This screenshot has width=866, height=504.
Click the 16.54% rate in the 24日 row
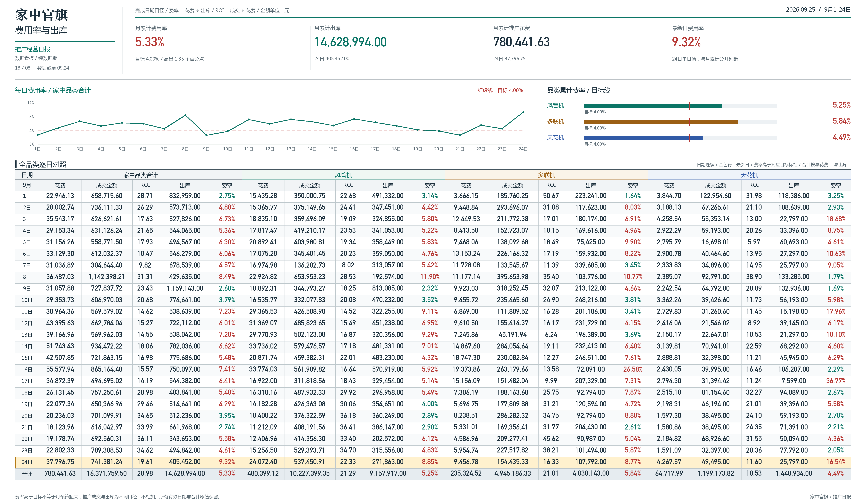[836, 462]
